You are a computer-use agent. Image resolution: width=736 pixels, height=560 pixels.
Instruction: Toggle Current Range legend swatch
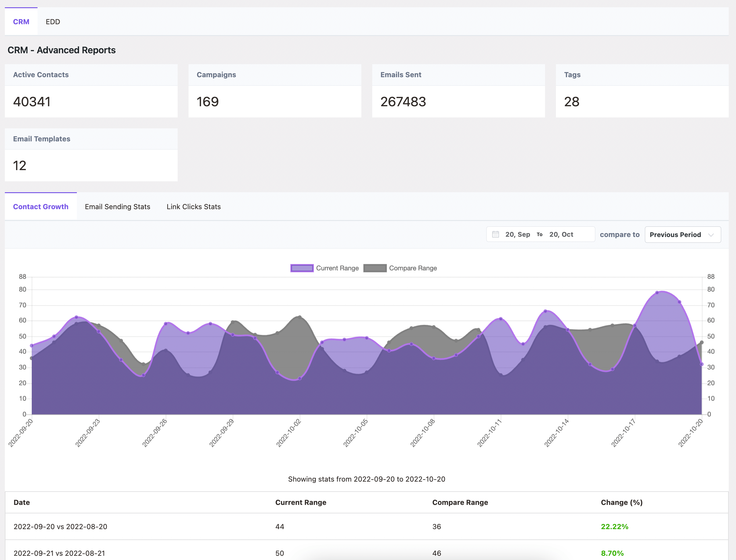302,268
